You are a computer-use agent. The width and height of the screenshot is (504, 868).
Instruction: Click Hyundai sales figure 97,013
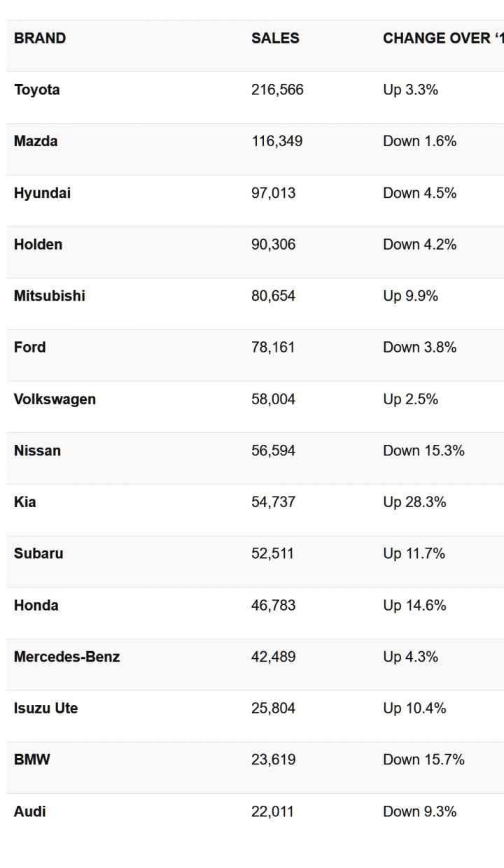274,193
